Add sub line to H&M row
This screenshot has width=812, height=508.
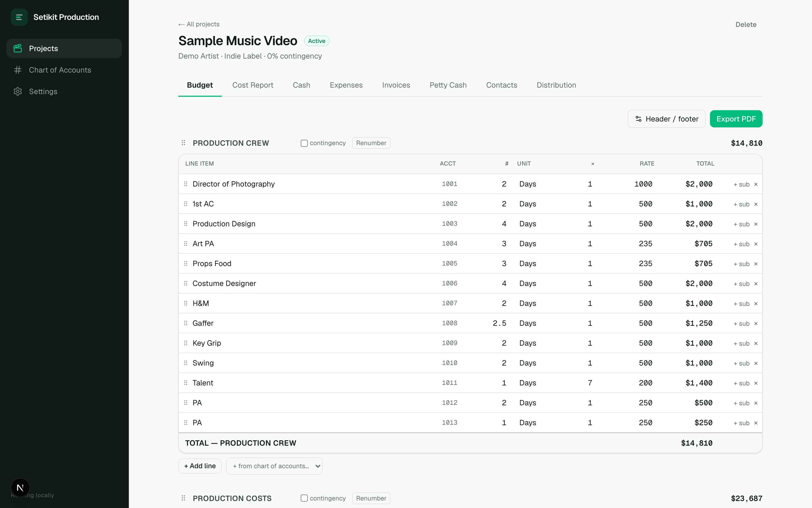(741, 304)
